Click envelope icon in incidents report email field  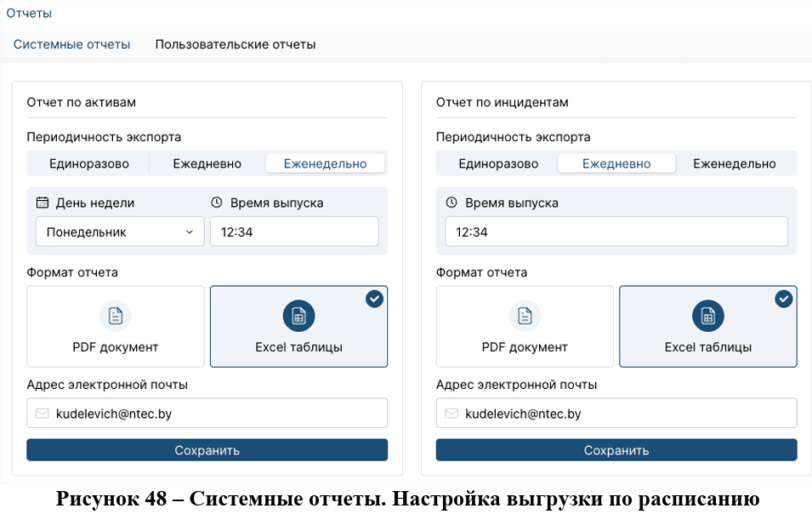coord(451,414)
